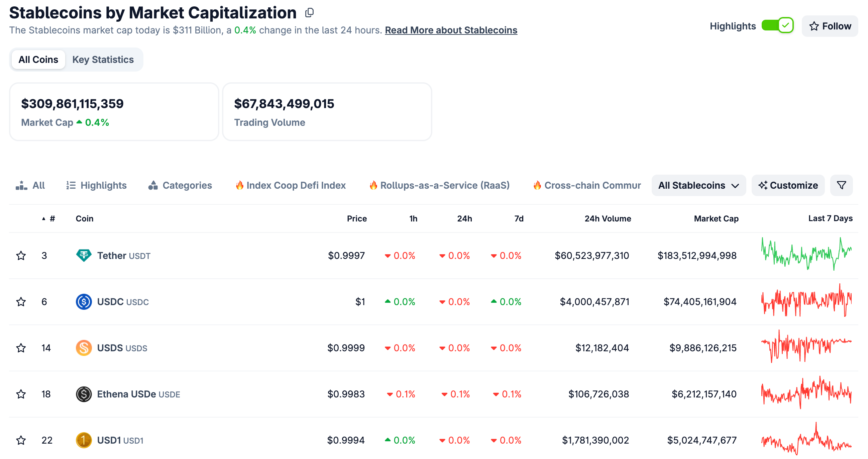Open the Categories tab
The image size is (868, 459).
click(x=180, y=185)
